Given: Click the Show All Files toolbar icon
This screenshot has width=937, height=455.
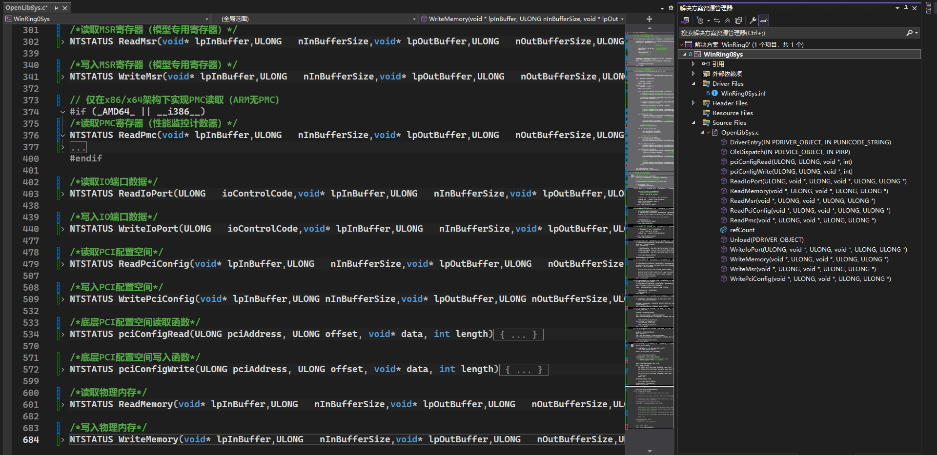Looking at the screenshot, I should point(739,19).
